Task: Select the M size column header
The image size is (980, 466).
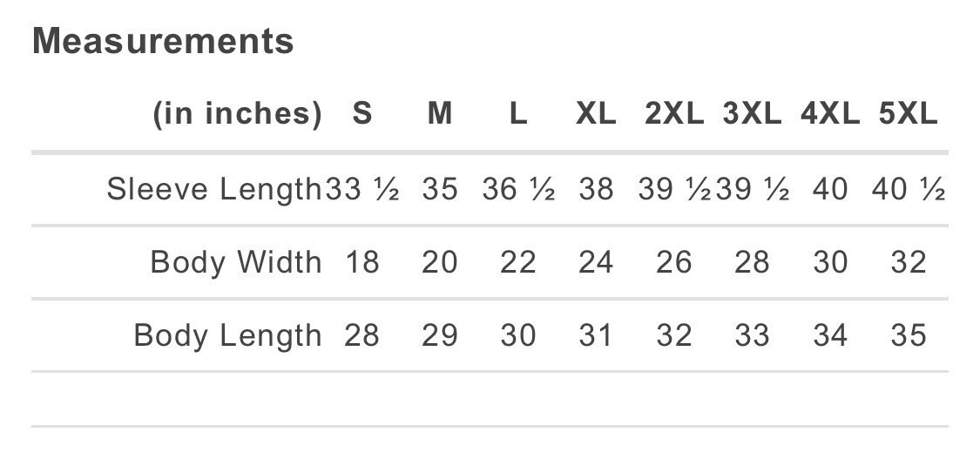Action: 440,114
